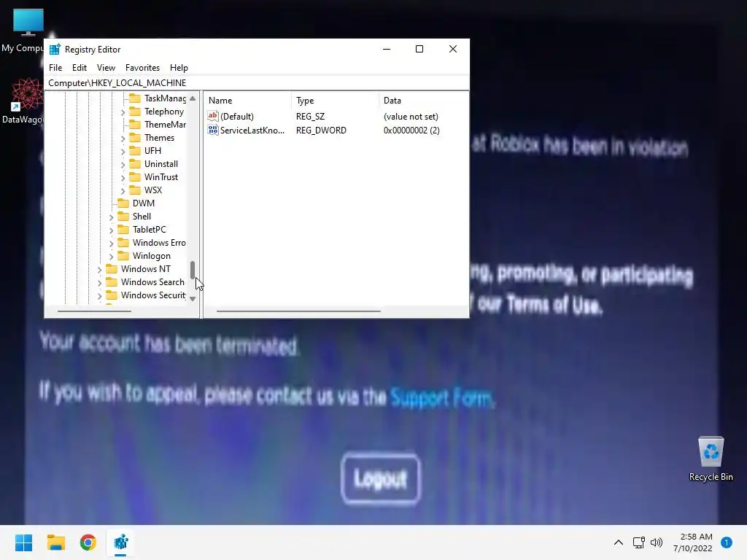747x560 pixels.
Task: Click the tree pane horizontal scrollbar
Action: [x=94, y=311]
